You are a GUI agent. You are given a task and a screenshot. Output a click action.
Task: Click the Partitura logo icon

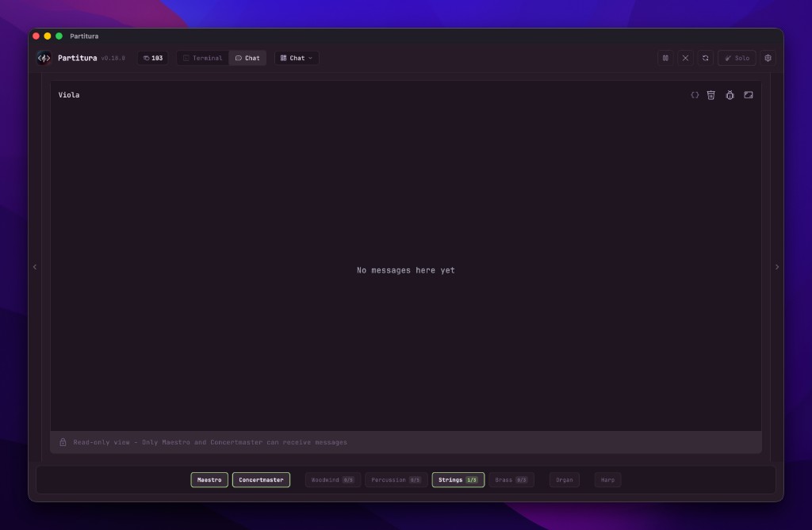coord(44,58)
